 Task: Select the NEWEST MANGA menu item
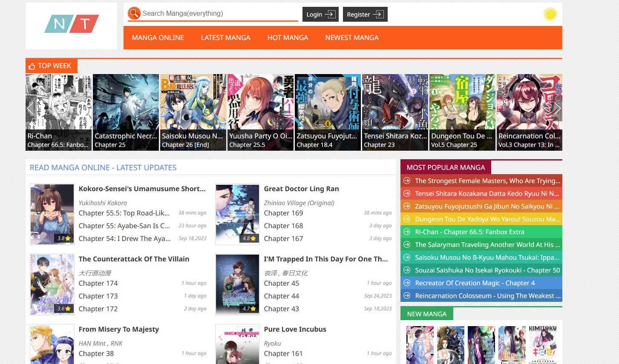(x=352, y=38)
